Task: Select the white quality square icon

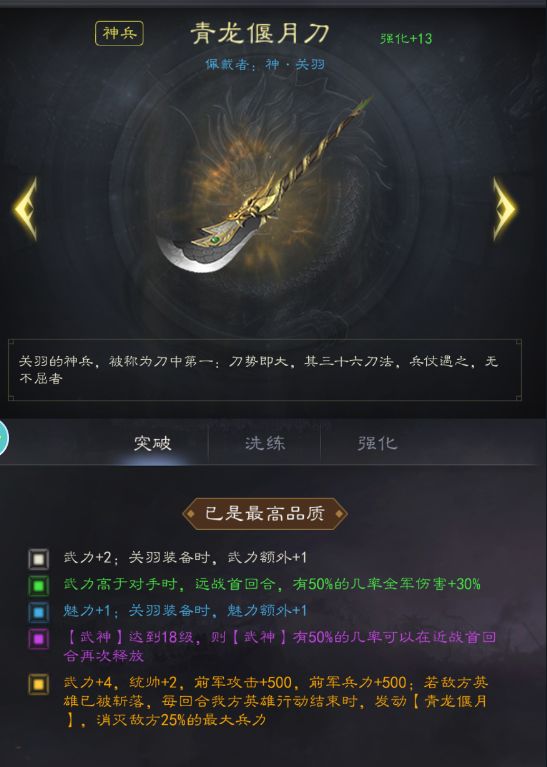Action: pos(38,559)
